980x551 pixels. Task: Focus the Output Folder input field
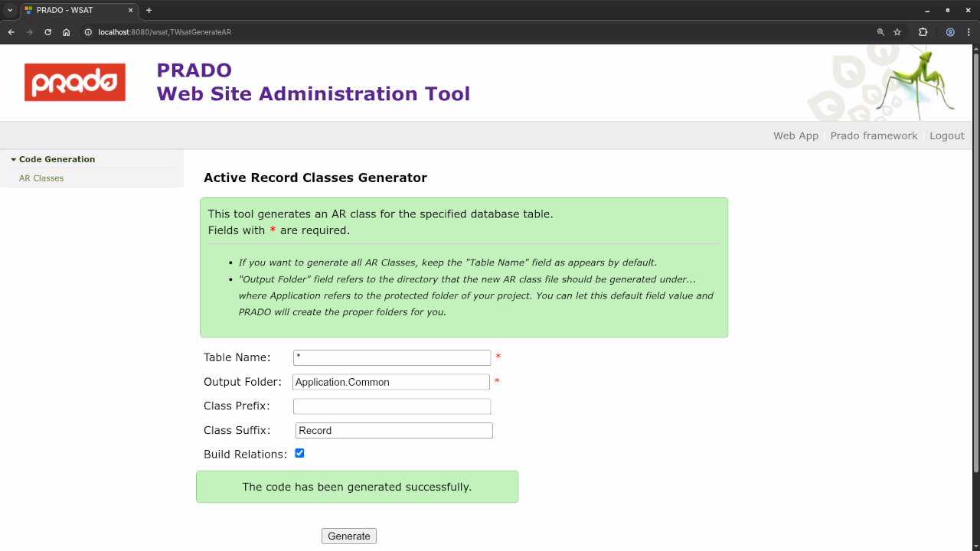pos(391,382)
